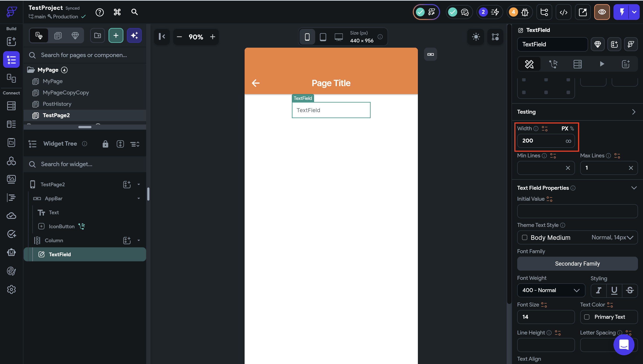
Task: Open the developer code view icon
Action: 563,12
